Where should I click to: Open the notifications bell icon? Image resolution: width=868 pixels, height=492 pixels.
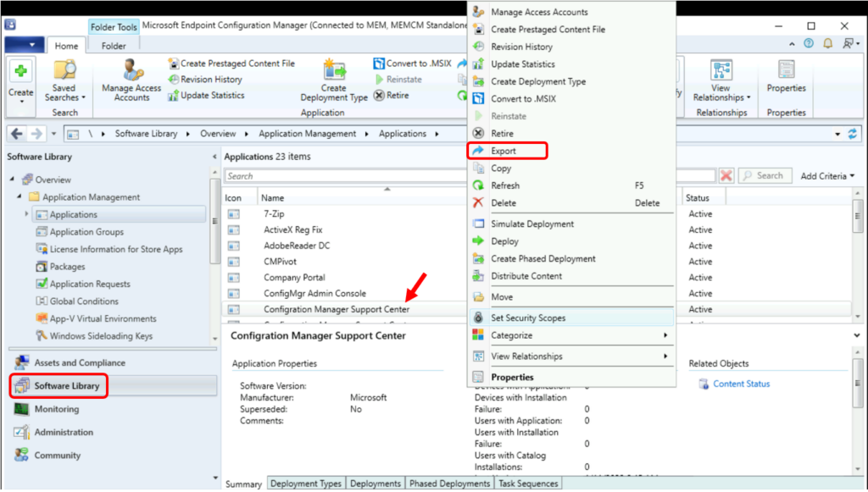click(827, 43)
